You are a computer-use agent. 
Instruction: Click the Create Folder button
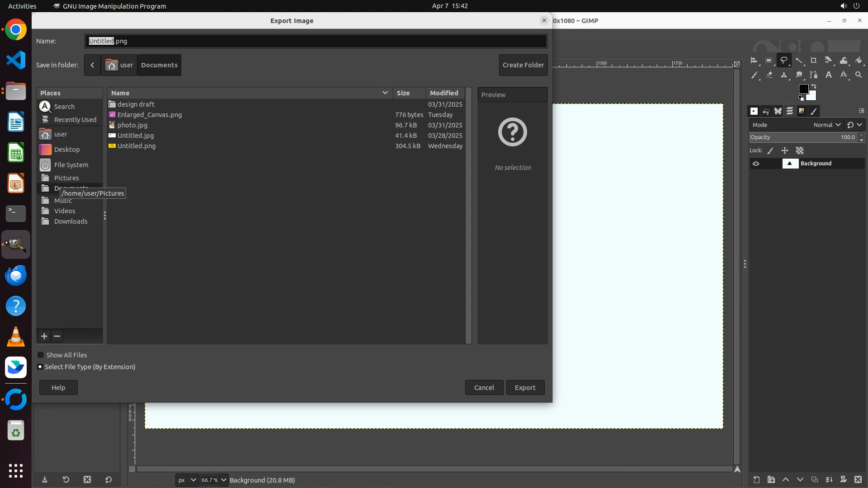coord(523,65)
